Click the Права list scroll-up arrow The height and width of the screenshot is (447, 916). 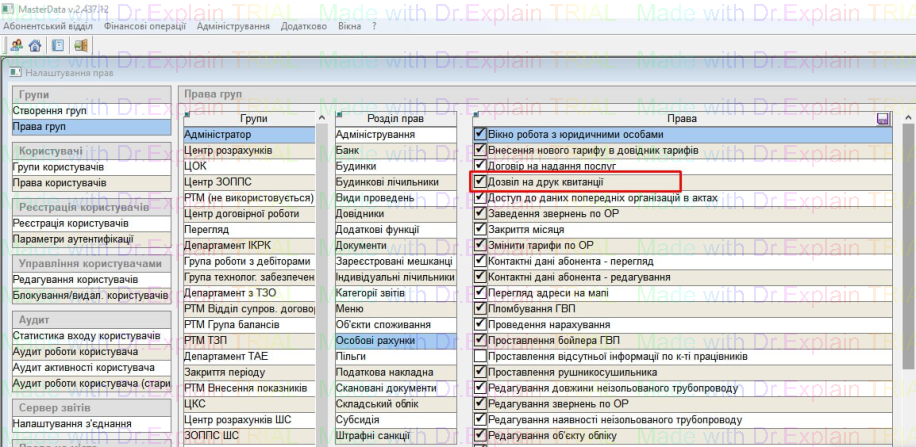tap(905, 119)
